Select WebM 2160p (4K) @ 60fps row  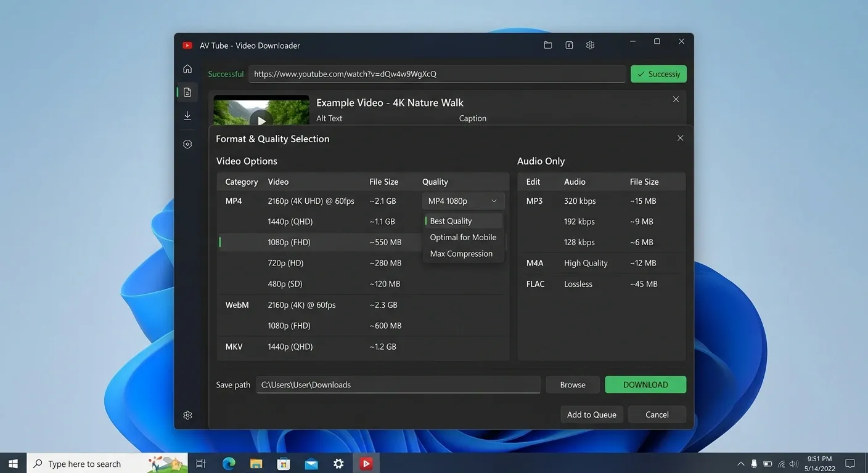click(362, 305)
